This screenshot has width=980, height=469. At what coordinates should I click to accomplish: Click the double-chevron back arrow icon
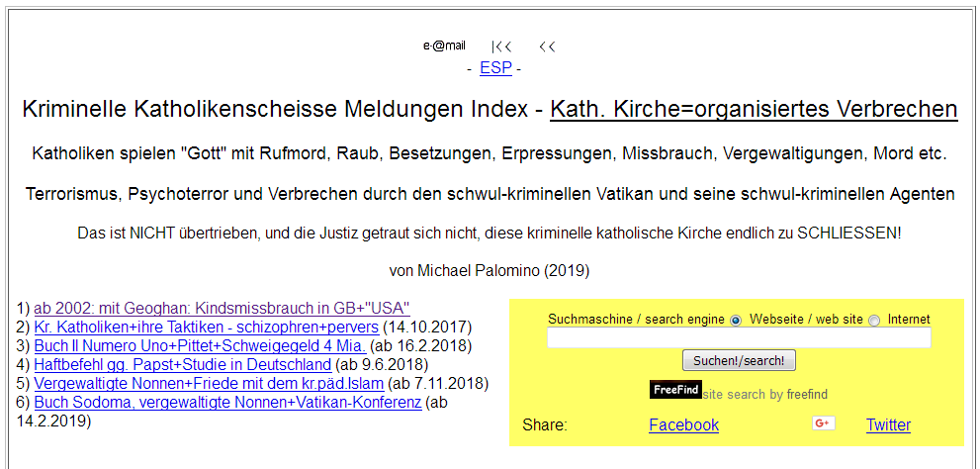[x=547, y=47]
